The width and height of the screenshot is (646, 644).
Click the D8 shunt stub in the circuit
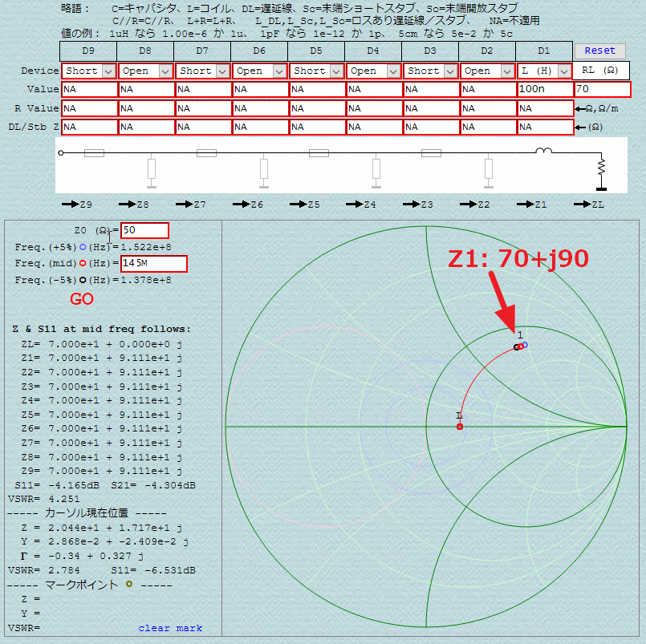point(152,169)
